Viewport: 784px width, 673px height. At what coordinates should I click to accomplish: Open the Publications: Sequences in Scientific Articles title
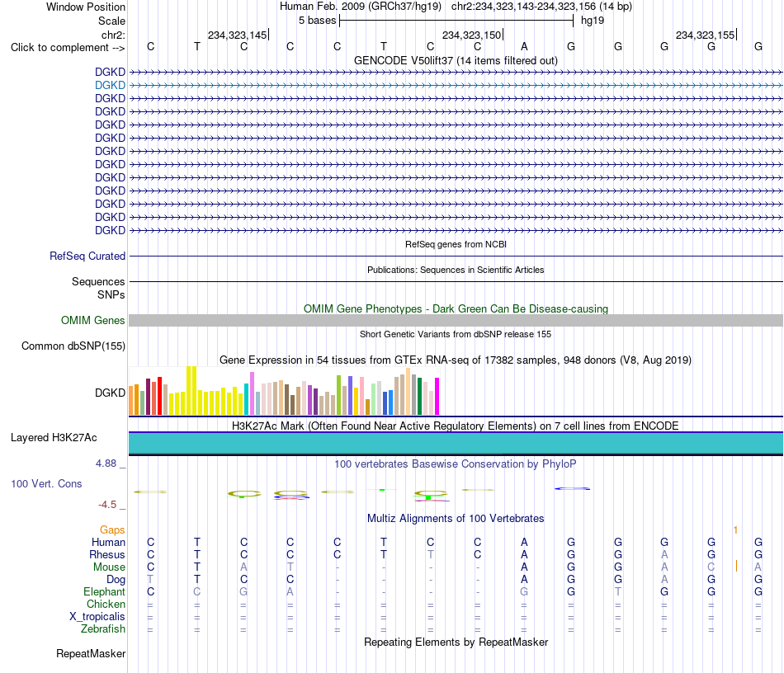click(456, 270)
